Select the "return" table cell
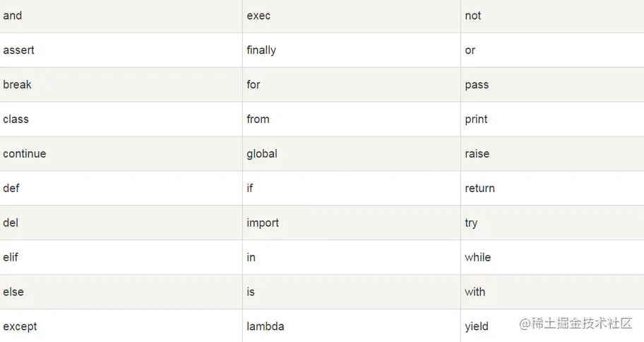 [479, 189]
